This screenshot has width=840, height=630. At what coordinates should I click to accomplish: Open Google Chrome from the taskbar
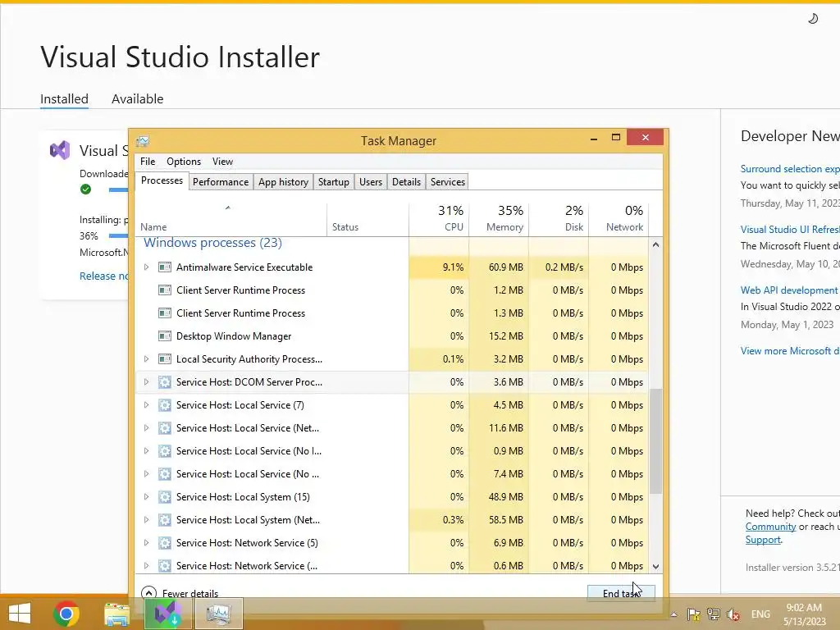click(x=66, y=614)
